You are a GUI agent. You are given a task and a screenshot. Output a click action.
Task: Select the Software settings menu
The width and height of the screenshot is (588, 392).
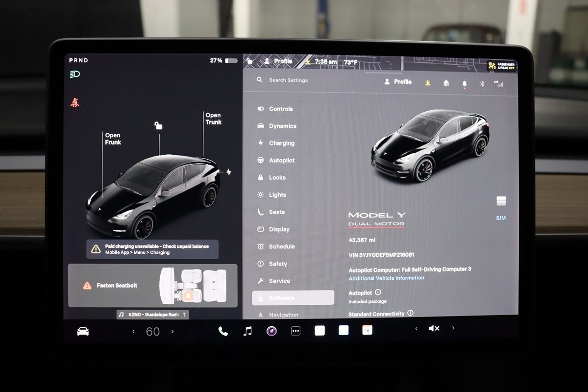[293, 298]
